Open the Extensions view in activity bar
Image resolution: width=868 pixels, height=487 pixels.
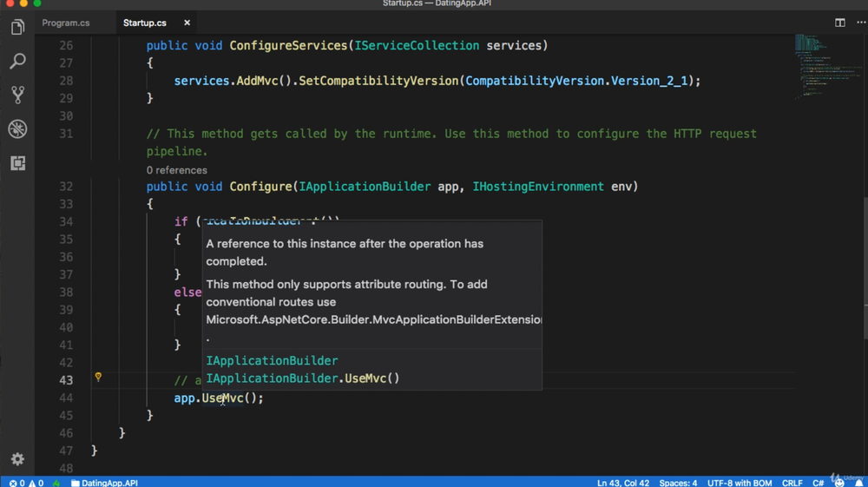tap(17, 163)
